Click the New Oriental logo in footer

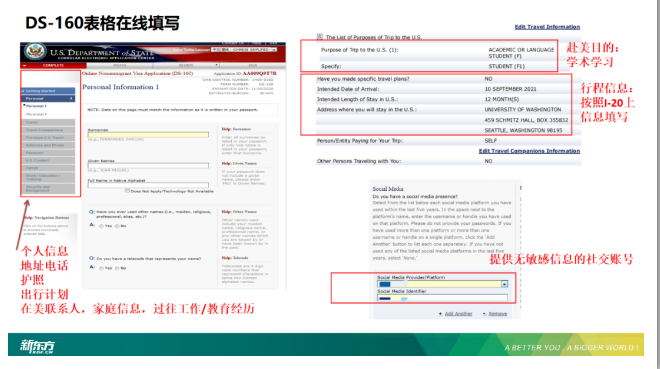[37, 346]
